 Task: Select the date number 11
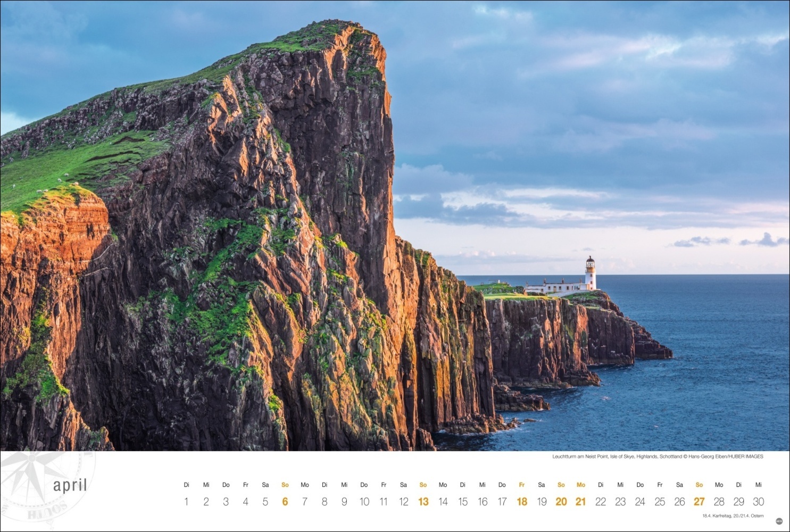(x=384, y=502)
